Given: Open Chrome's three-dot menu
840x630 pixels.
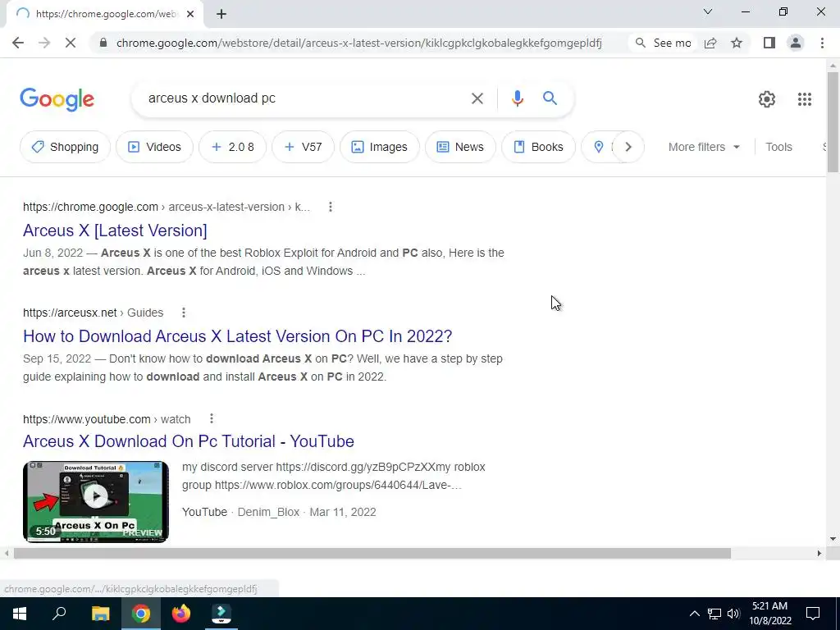Looking at the screenshot, I should pyautogui.click(x=822, y=43).
